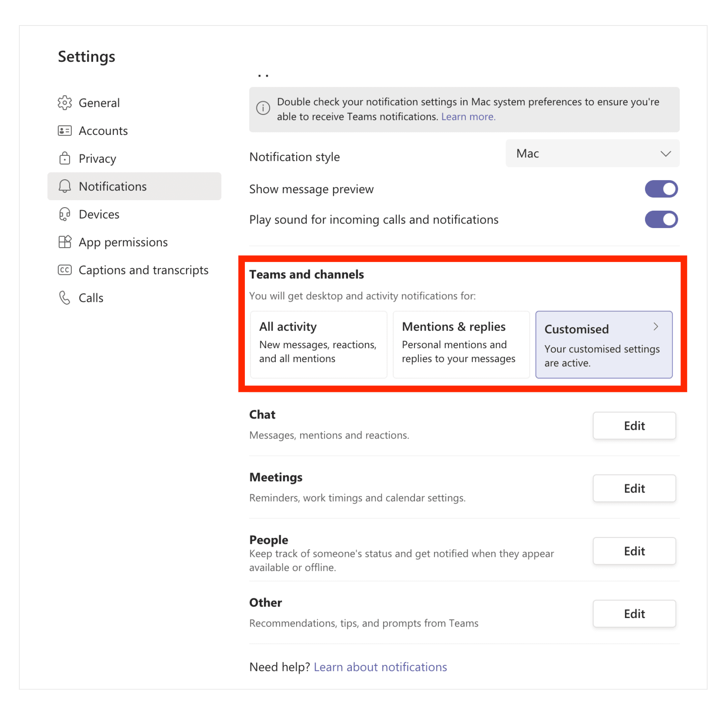Click the Captions CC icon
The width and height of the screenshot is (728, 703).
tap(64, 270)
